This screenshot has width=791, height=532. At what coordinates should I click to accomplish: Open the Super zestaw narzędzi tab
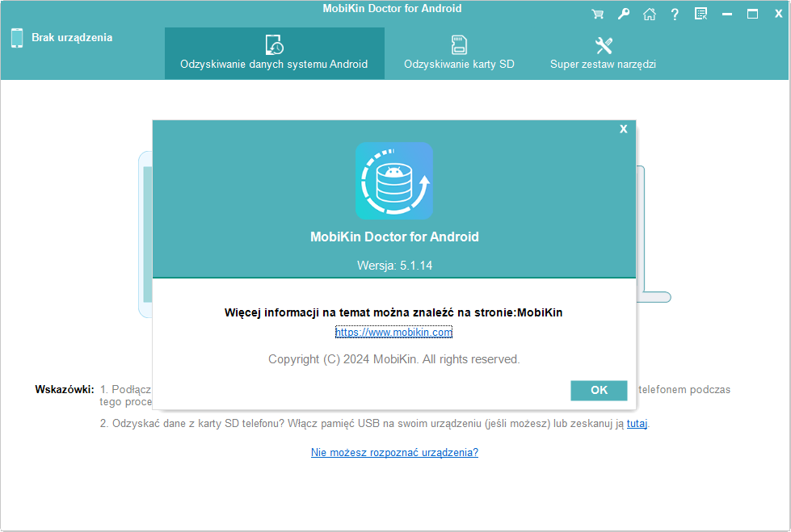tap(604, 53)
